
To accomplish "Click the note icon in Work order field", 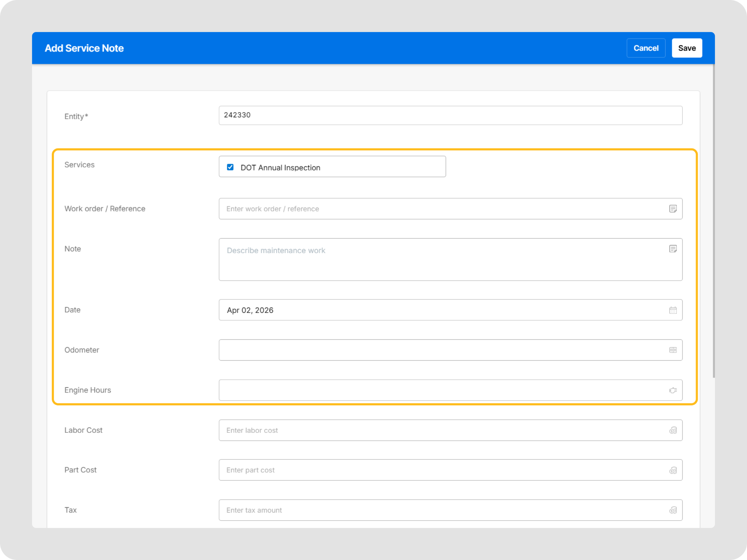I will tap(673, 209).
